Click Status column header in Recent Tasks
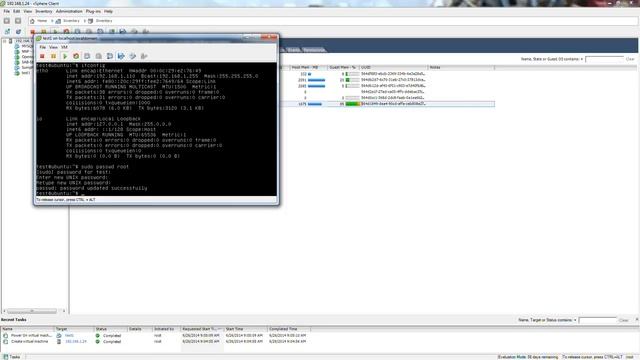The image size is (640, 360). pos(110,329)
